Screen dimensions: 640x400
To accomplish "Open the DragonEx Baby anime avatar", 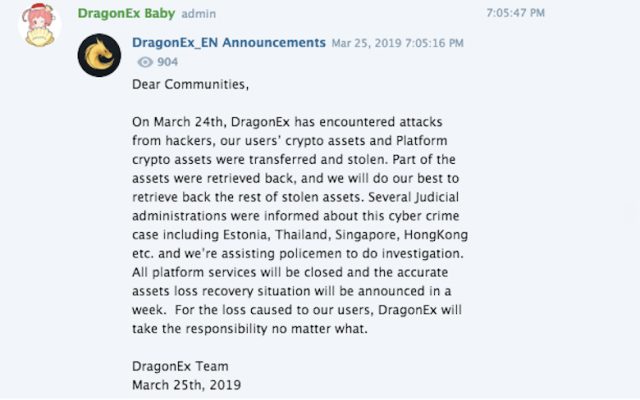I will pyautogui.click(x=40, y=24).
